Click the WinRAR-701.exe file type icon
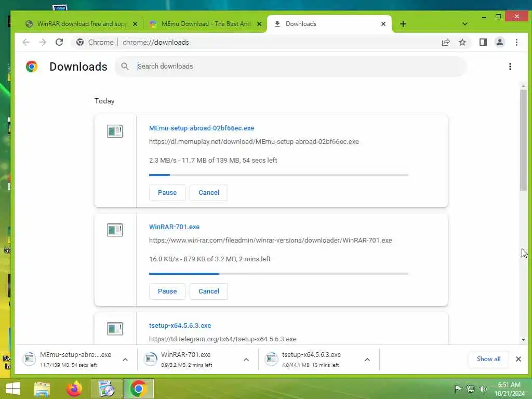Viewport: 532px width, 399px height. coord(115,230)
